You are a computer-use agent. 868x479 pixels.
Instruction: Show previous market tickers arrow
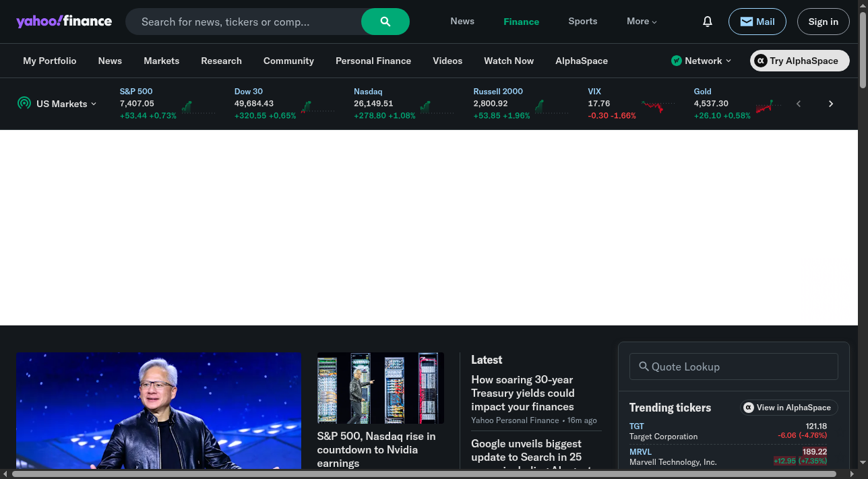coord(799,104)
